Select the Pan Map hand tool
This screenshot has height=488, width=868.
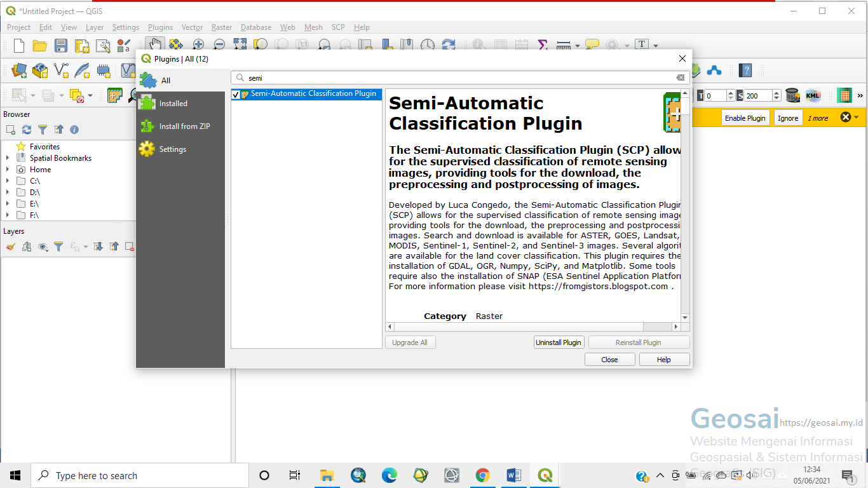point(154,44)
